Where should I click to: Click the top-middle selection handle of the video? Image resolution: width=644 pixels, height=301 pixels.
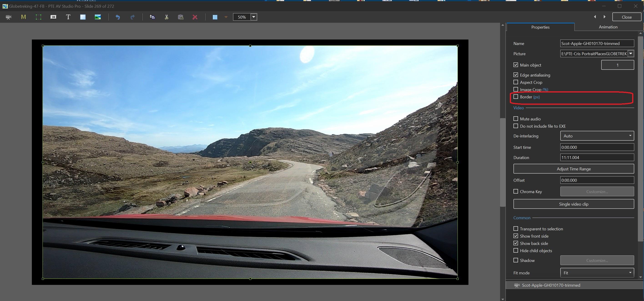[250, 46]
